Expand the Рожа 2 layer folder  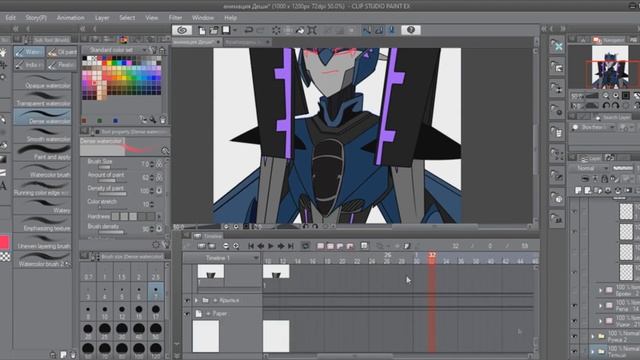click(x=593, y=337)
